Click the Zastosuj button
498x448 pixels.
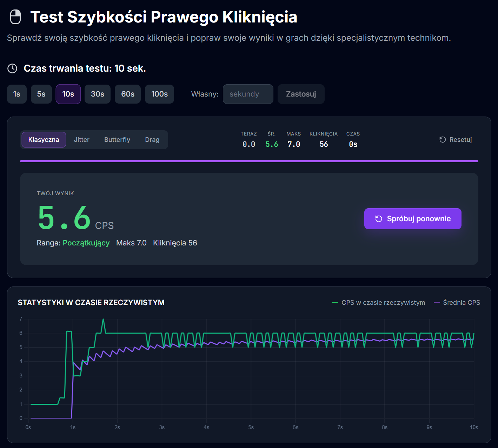tap(301, 94)
